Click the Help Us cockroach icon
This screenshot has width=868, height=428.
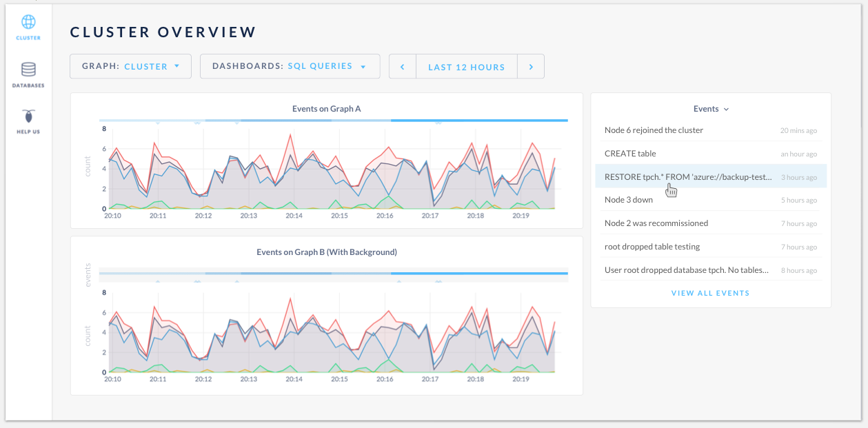pos(28,116)
